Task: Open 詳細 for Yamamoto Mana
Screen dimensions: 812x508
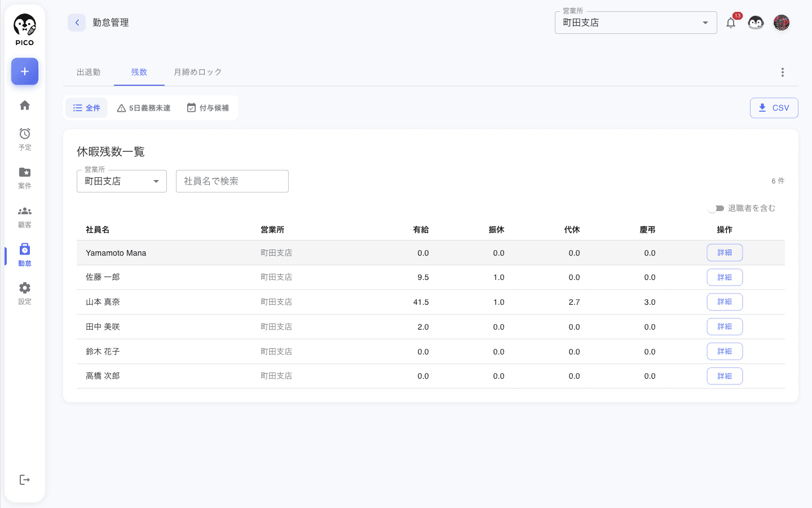Action: pos(725,253)
